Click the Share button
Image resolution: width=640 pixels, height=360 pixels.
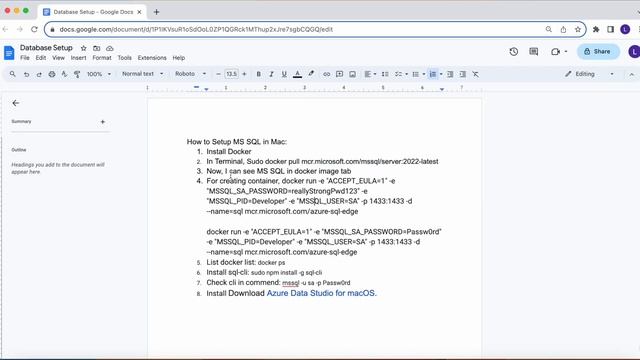(598, 51)
